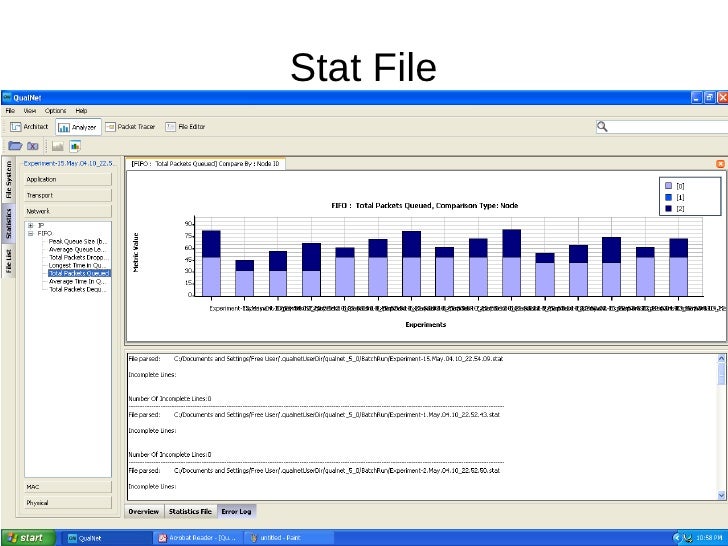Select the File System side tab
The height and width of the screenshot is (546, 728).
coord(8,180)
